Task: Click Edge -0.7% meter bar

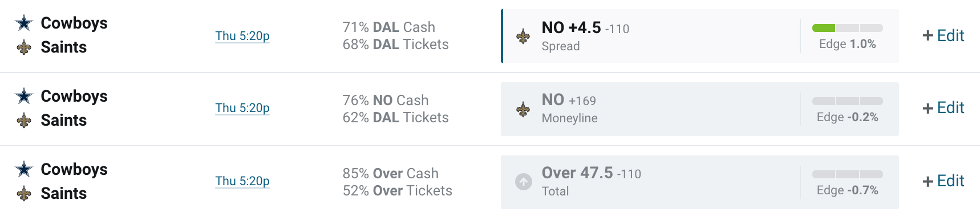Action: pyautogui.click(x=847, y=174)
